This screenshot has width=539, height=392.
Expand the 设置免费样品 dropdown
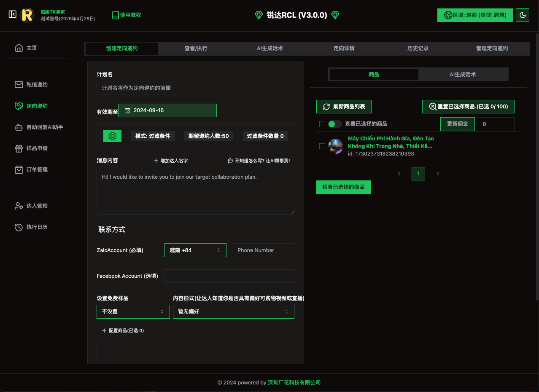click(x=133, y=311)
